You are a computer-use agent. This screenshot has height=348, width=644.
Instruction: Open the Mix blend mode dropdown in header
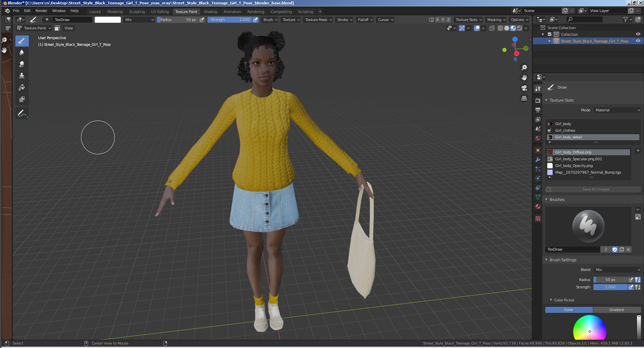click(139, 20)
